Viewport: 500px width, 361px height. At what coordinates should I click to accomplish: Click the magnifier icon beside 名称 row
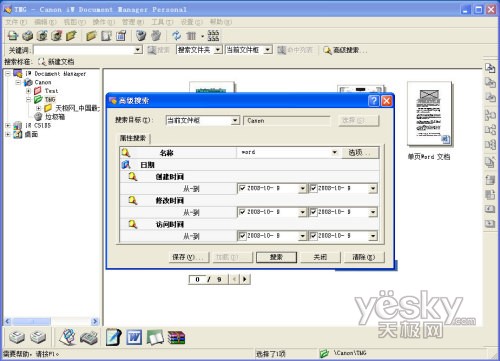pos(126,153)
